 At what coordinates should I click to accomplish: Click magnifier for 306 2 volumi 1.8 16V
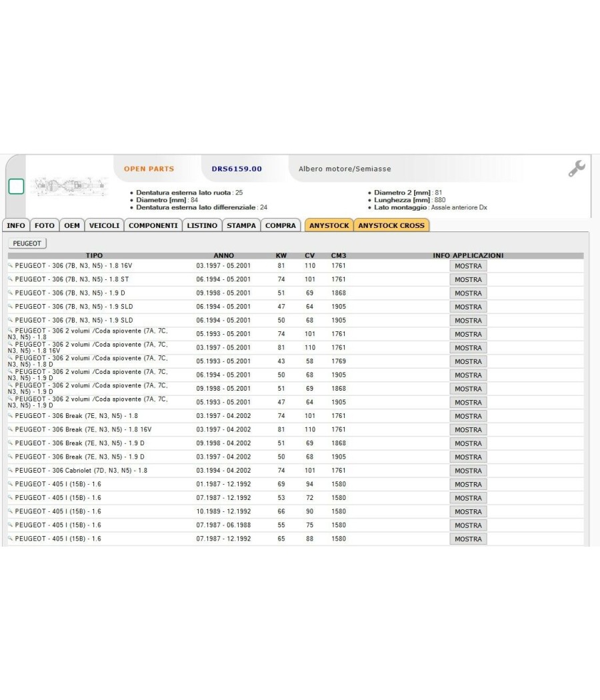pos(10,344)
